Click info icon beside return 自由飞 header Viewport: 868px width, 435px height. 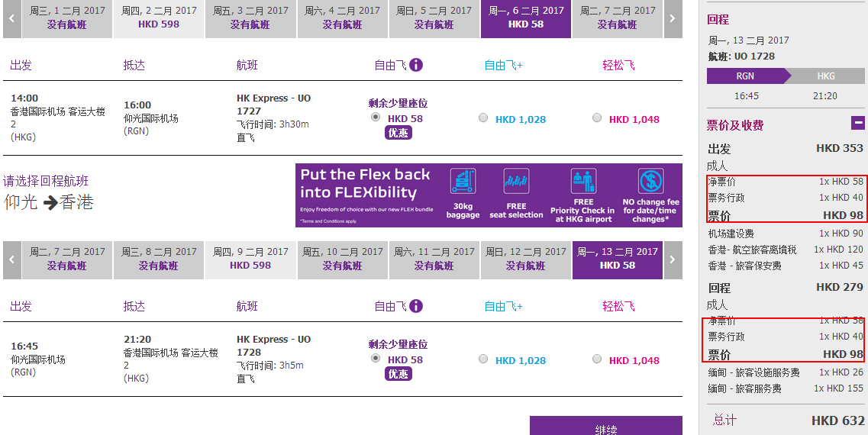(416, 306)
